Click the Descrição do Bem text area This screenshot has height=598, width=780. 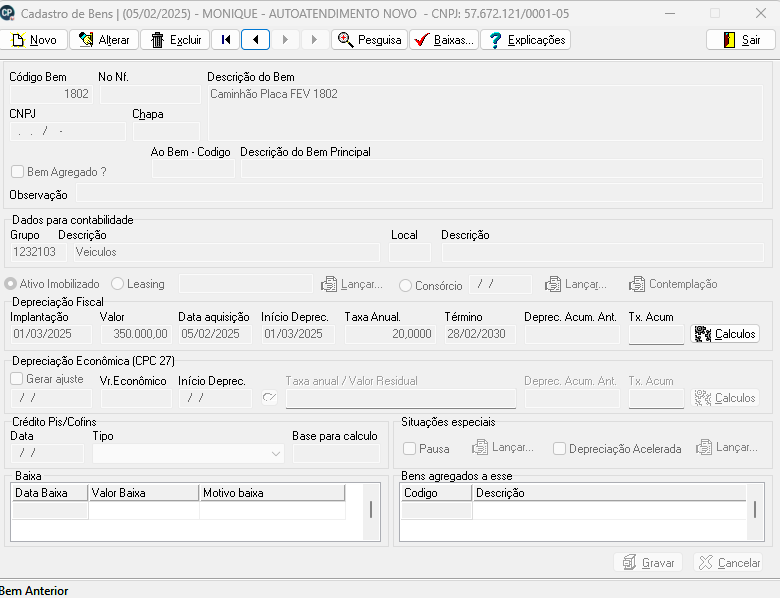click(x=485, y=112)
